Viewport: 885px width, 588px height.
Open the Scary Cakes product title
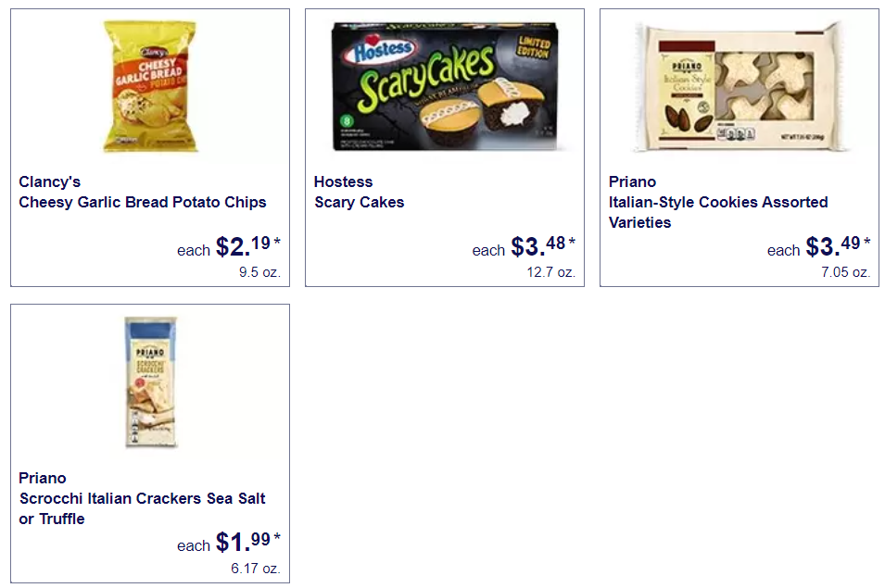[x=359, y=203]
